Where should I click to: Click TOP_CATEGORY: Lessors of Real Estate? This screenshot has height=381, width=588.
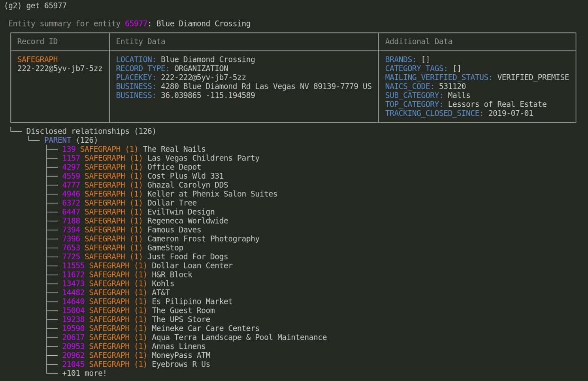(466, 104)
